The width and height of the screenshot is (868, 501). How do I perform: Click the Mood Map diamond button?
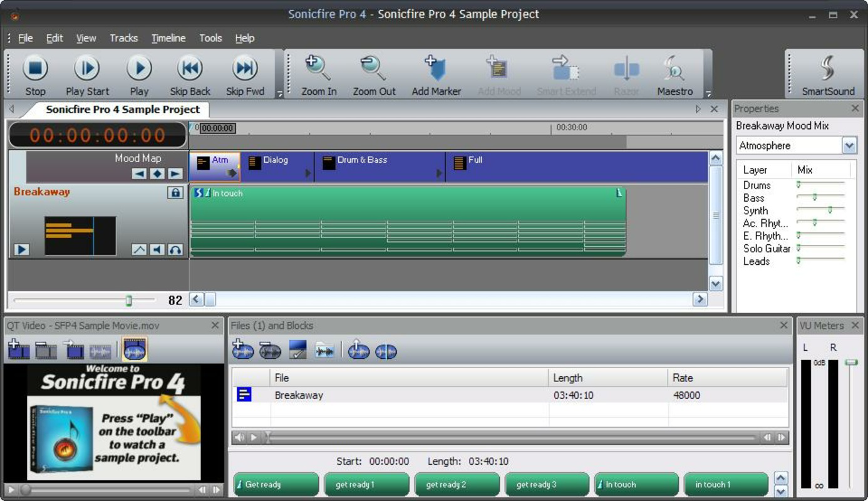(x=157, y=173)
